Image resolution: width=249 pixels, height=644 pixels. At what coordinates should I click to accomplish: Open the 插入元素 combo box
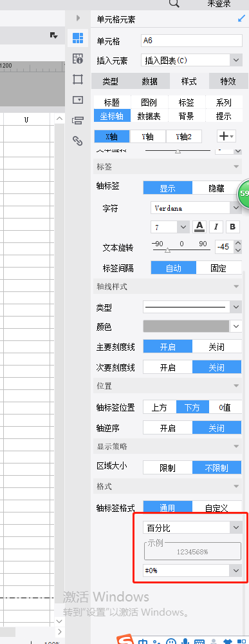point(191,61)
